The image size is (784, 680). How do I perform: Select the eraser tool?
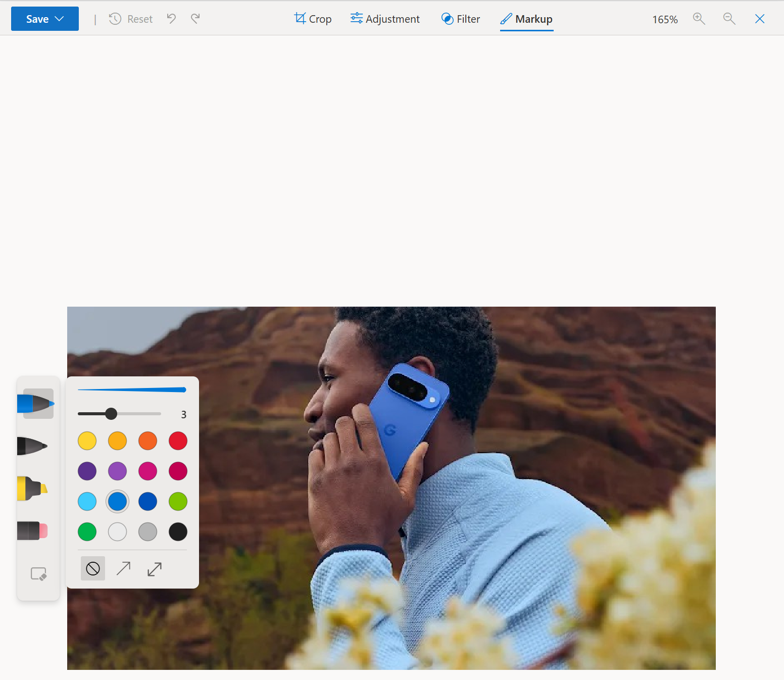33,531
